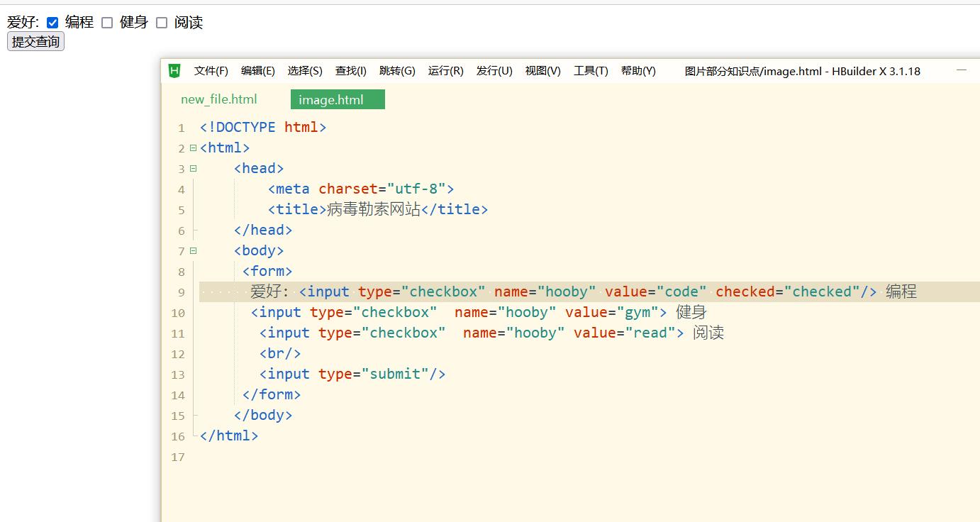
Task: Open the 查找(I) menu
Action: pyautogui.click(x=351, y=71)
